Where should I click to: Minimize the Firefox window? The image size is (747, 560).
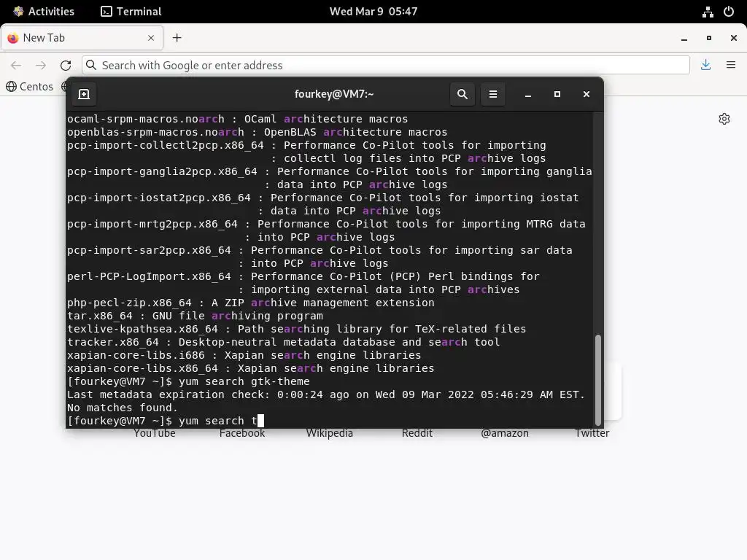(684, 38)
